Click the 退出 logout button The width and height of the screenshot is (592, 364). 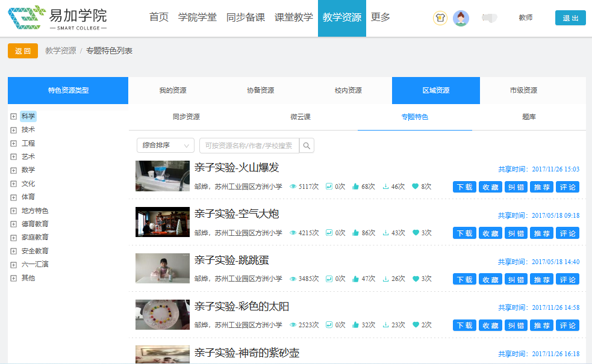point(570,17)
